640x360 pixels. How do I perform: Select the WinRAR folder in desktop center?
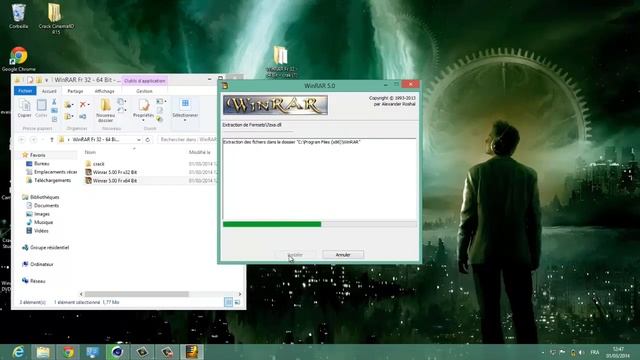point(281,61)
